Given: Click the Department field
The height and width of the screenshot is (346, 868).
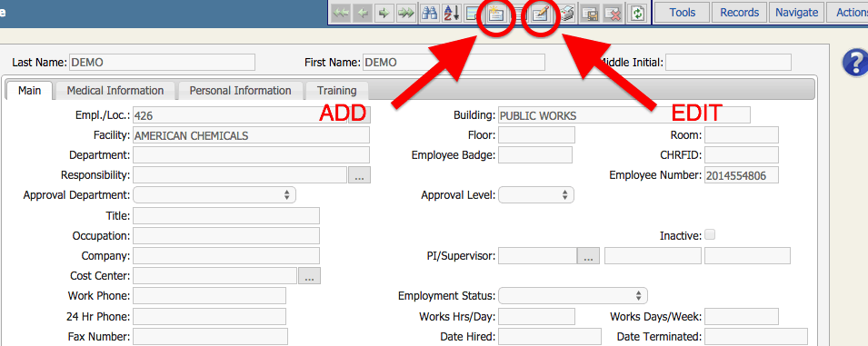Looking at the screenshot, I should coord(252,155).
